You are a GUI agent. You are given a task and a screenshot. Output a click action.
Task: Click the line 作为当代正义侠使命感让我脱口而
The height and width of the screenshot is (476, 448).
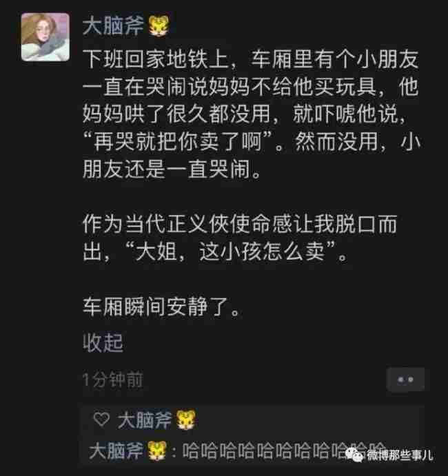tap(240, 224)
